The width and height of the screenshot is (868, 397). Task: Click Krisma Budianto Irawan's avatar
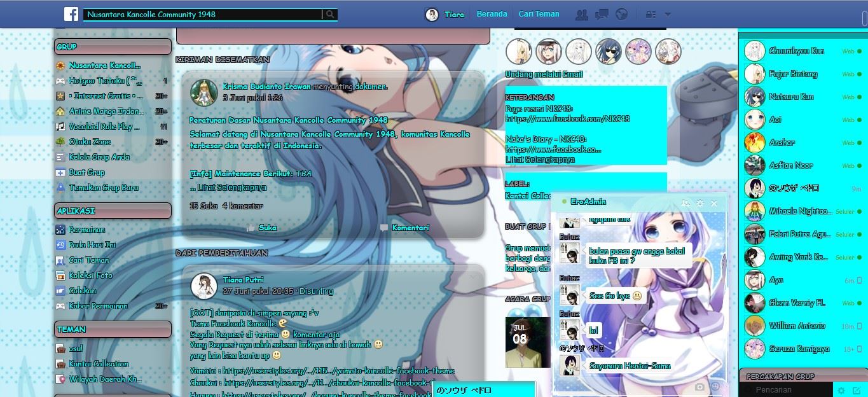coord(204,92)
